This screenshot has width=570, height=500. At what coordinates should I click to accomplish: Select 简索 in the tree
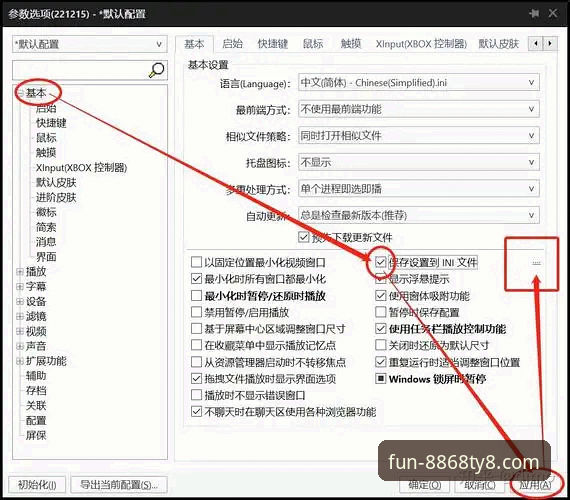tap(46, 227)
